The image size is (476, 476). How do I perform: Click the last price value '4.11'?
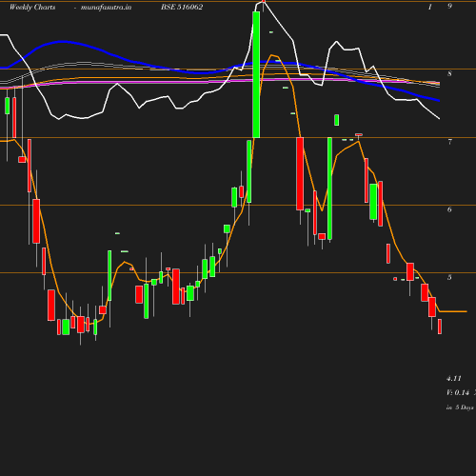pos(454,378)
